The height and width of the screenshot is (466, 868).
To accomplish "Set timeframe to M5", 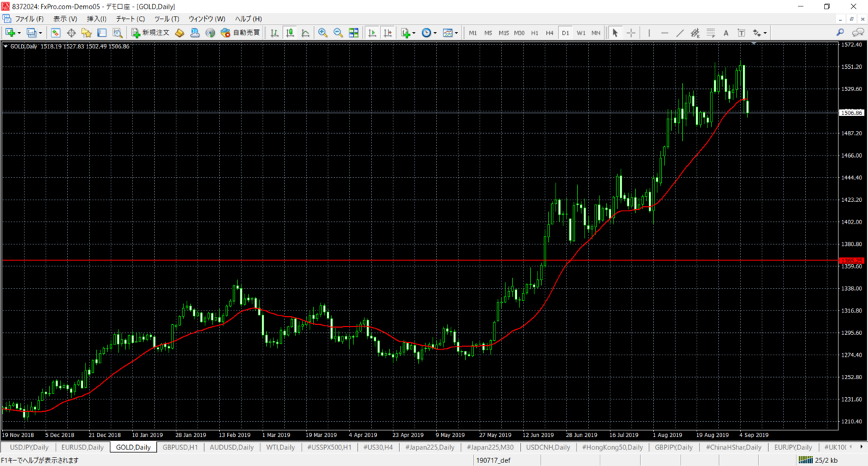I will (x=488, y=33).
